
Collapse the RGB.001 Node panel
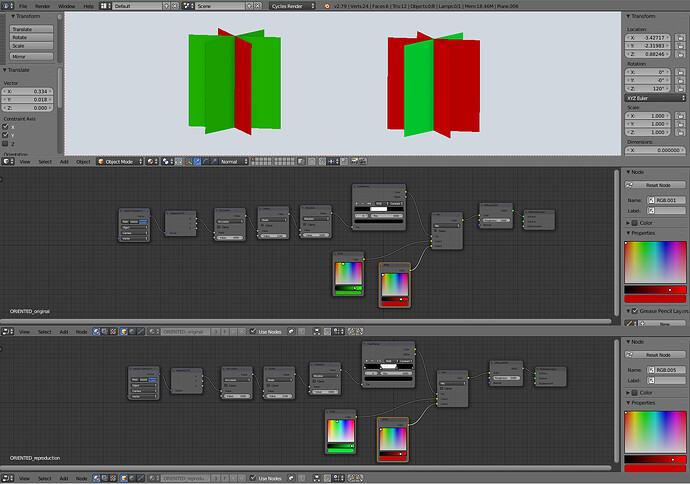coord(628,172)
